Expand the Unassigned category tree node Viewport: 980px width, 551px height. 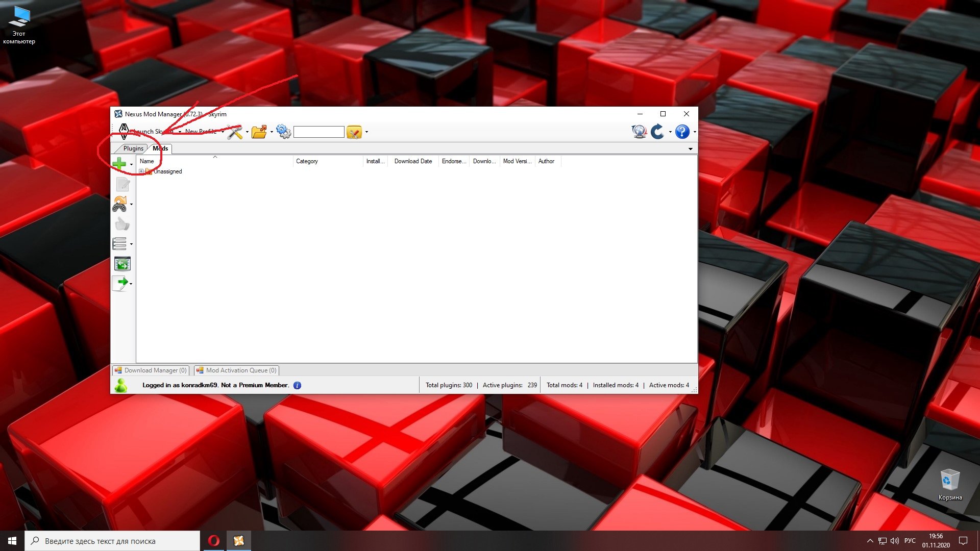pyautogui.click(x=141, y=171)
